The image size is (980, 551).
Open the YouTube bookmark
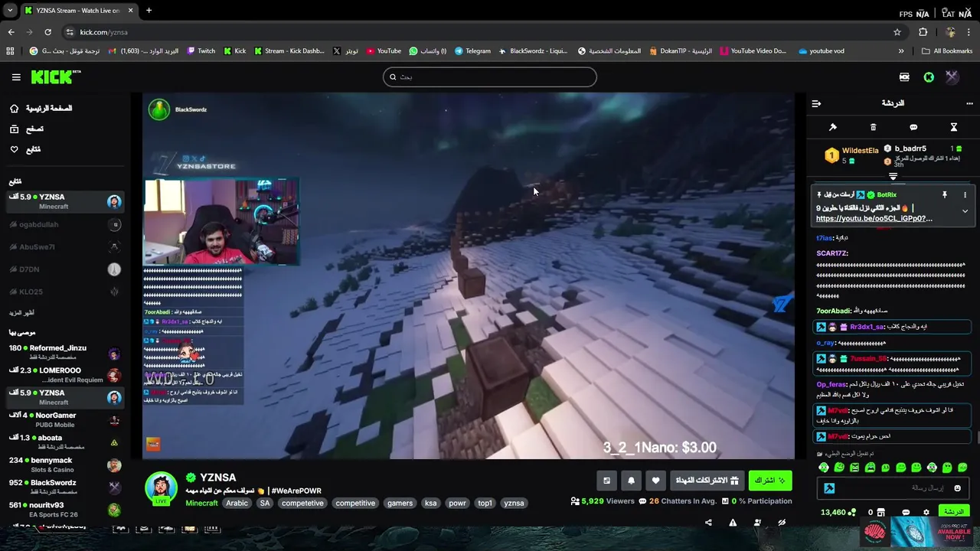(384, 51)
